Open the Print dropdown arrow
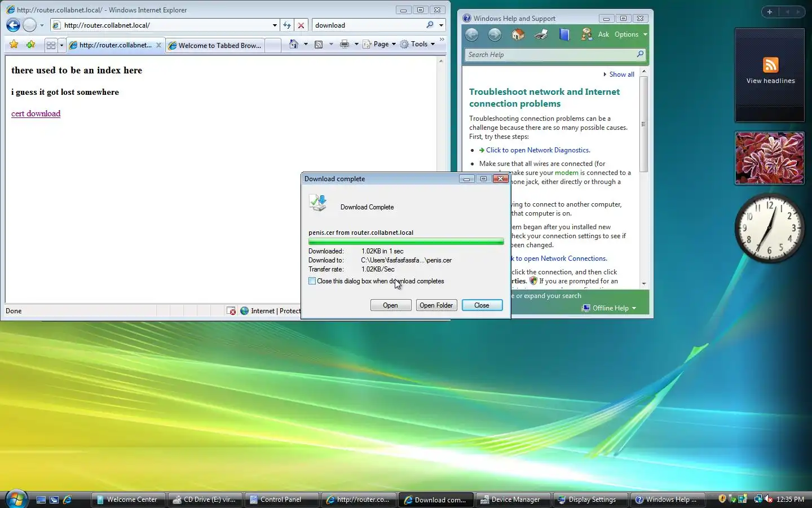The width and height of the screenshot is (812, 508). pos(356,44)
